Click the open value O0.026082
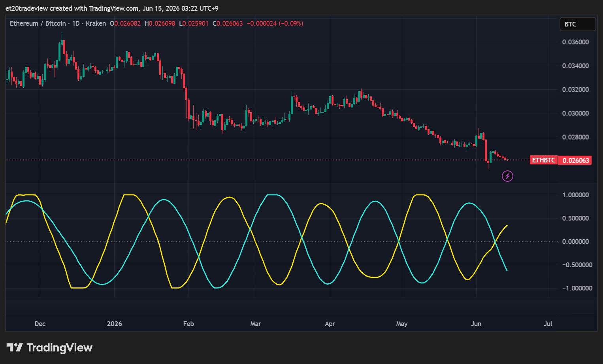603x364 pixels. coord(125,23)
